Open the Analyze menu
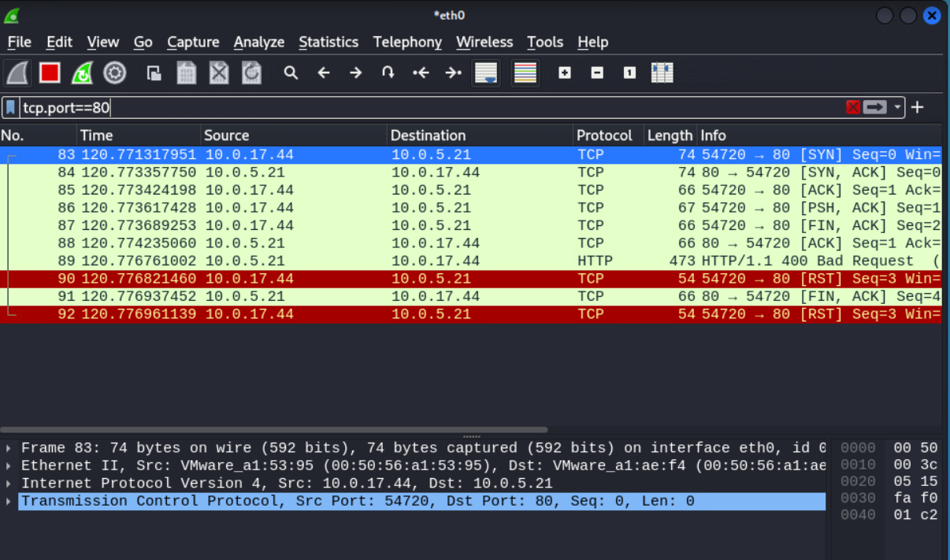This screenshot has width=950, height=560. [259, 43]
